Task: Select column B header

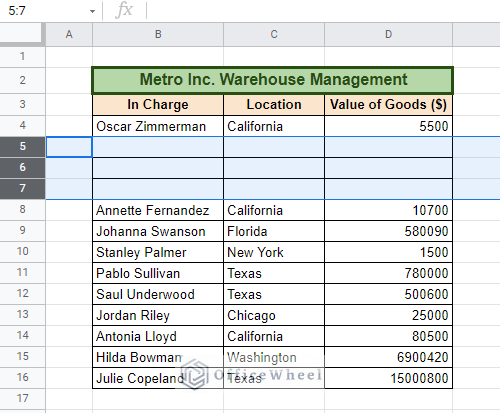Action: pos(158,34)
